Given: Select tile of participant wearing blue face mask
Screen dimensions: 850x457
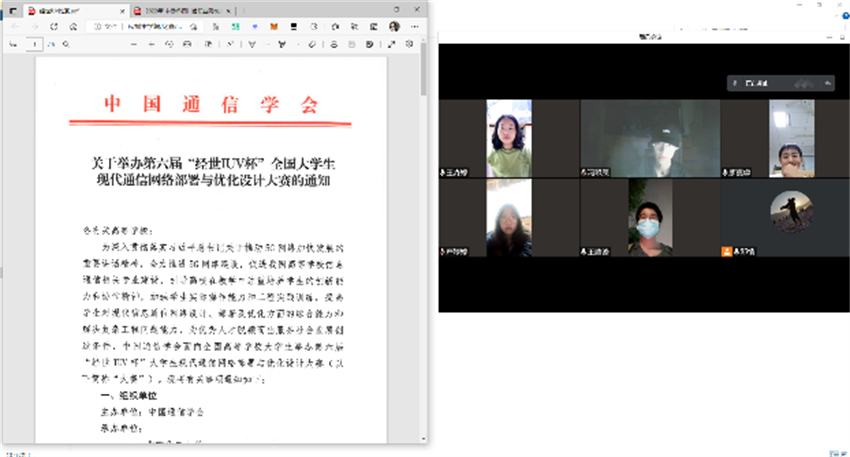Looking at the screenshot, I should pyautogui.click(x=650, y=218).
